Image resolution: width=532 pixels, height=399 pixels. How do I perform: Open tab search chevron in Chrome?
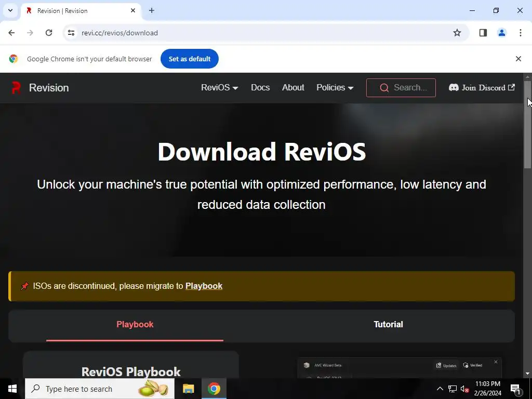point(10,10)
